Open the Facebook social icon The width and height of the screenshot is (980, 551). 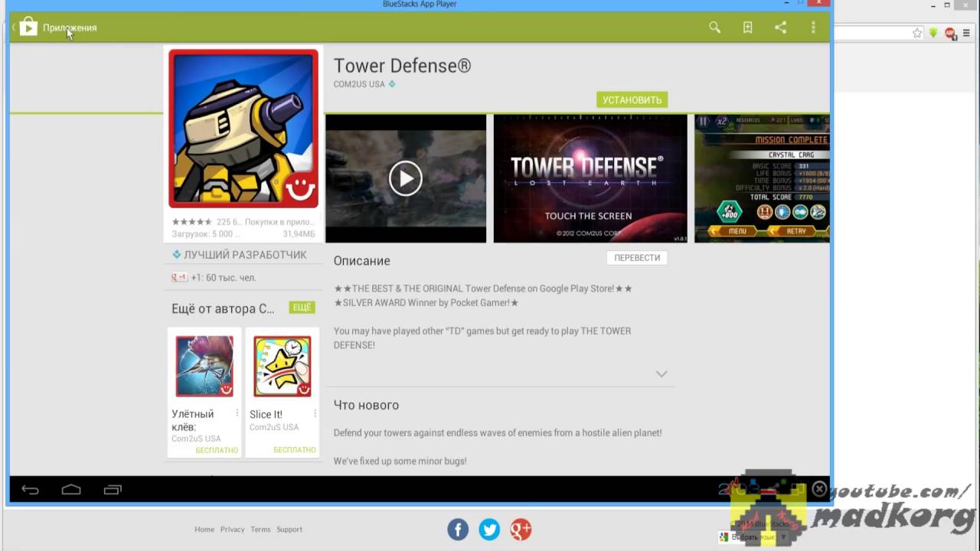click(458, 530)
